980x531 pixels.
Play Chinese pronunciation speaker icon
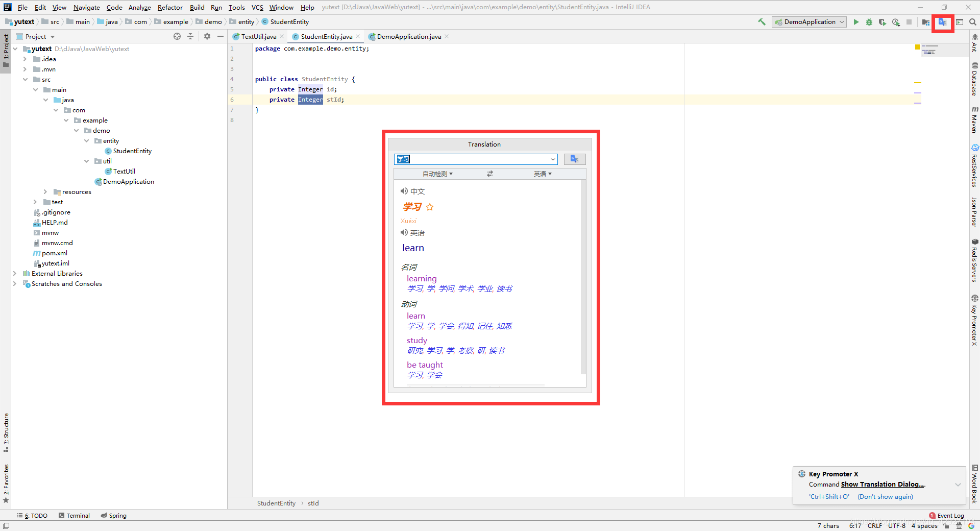click(404, 191)
